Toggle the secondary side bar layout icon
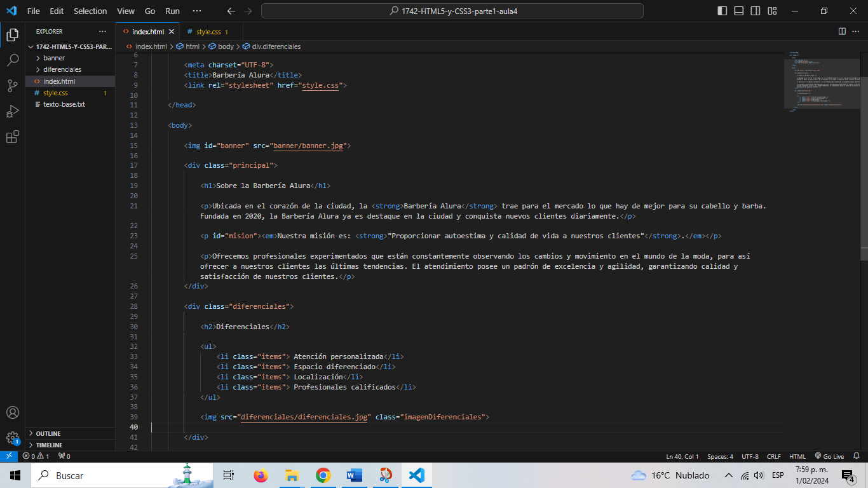868x488 pixels. coord(756,11)
